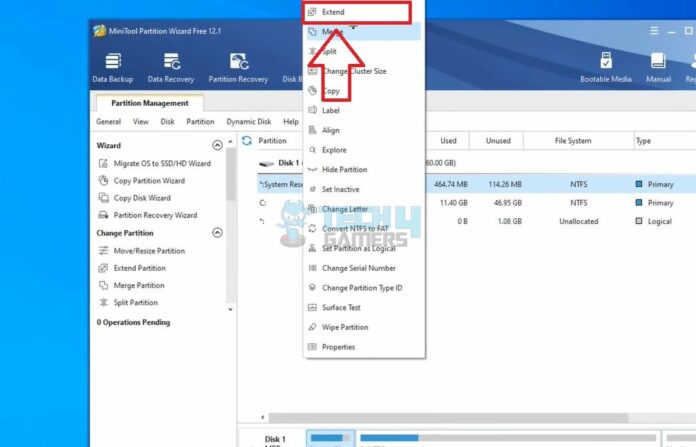696x447 pixels.
Task: Choose Change Serial Number entry
Action: (x=364, y=268)
